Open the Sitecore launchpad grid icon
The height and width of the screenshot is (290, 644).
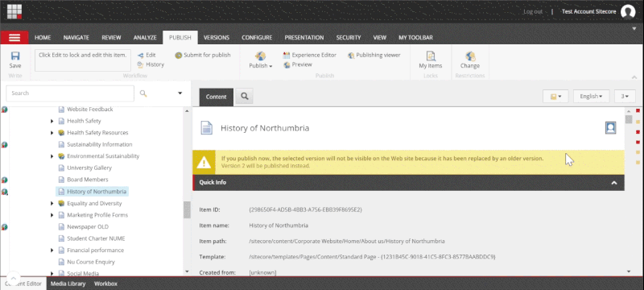tap(14, 11)
